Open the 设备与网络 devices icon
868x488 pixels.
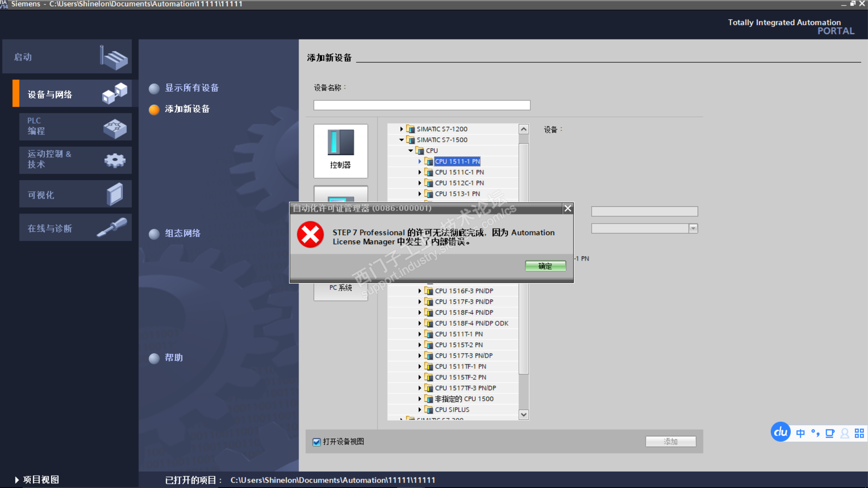pyautogui.click(x=115, y=93)
